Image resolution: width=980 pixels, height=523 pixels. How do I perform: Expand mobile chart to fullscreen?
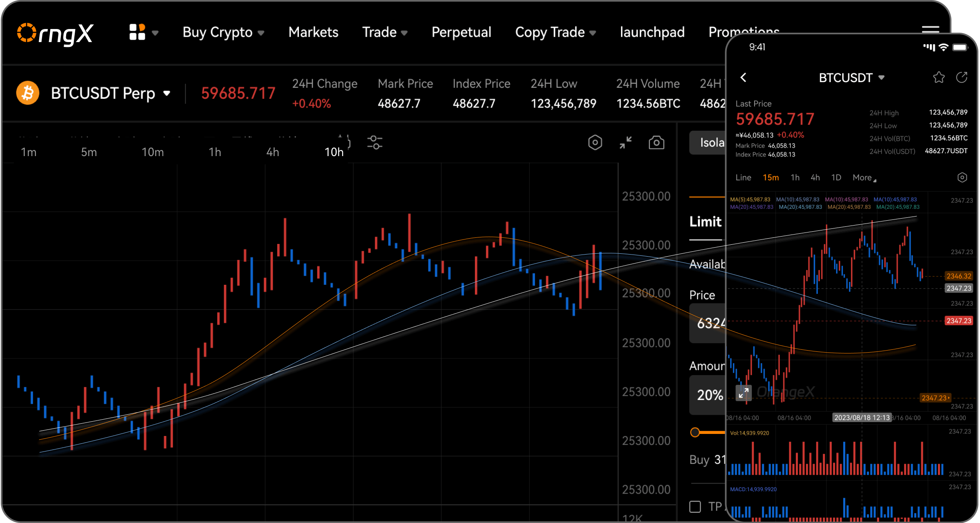744,393
